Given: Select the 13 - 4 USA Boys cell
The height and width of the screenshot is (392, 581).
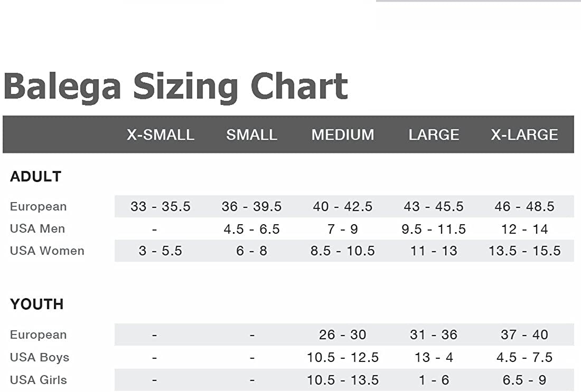Looking at the screenshot, I should 434,358.
